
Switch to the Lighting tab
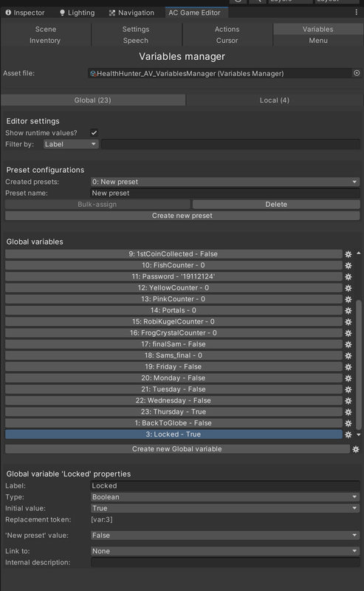click(x=78, y=13)
